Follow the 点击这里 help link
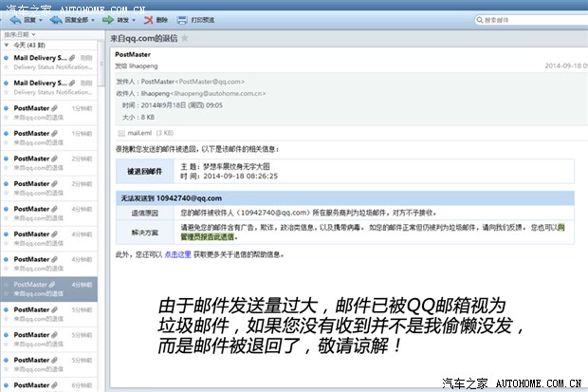 coord(177,254)
